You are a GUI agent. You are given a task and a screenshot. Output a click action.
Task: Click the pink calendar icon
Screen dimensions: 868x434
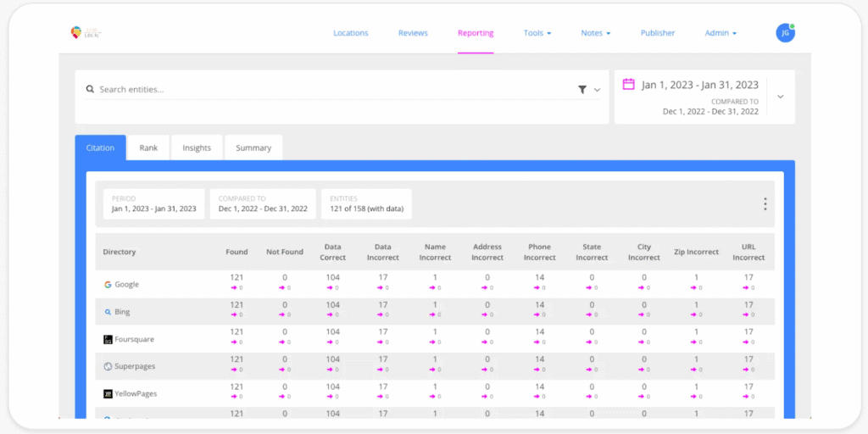pyautogui.click(x=629, y=85)
